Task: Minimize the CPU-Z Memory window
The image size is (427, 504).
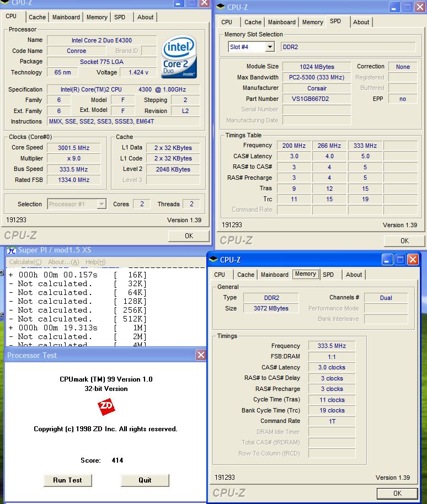Action: pyautogui.click(x=387, y=259)
